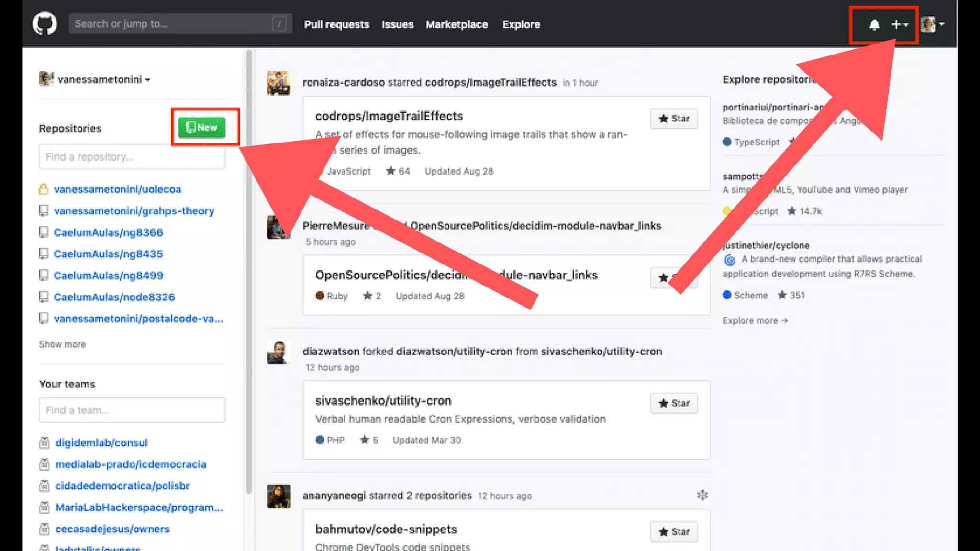
Task: Click the GitHub Octocat logo
Action: [x=45, y=24]
